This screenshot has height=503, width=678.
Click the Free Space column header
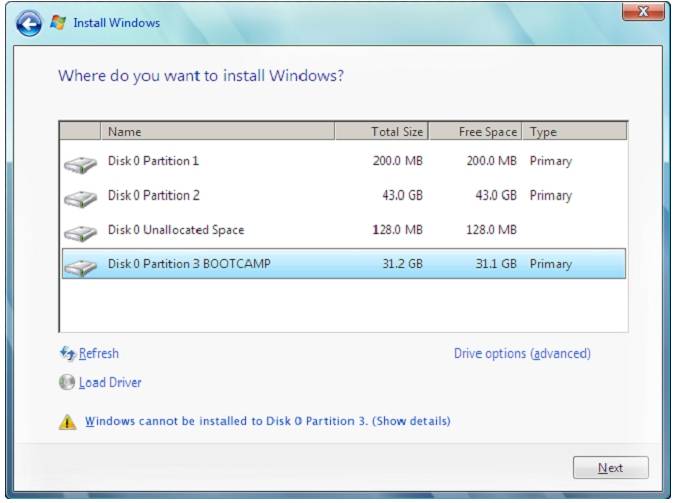coord(475,131)
